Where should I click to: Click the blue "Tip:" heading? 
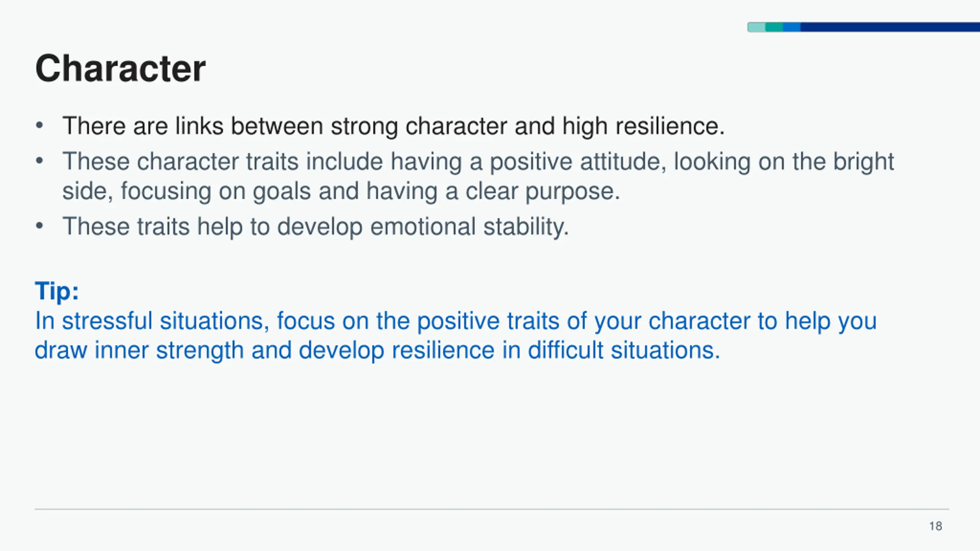click(57, 291)
